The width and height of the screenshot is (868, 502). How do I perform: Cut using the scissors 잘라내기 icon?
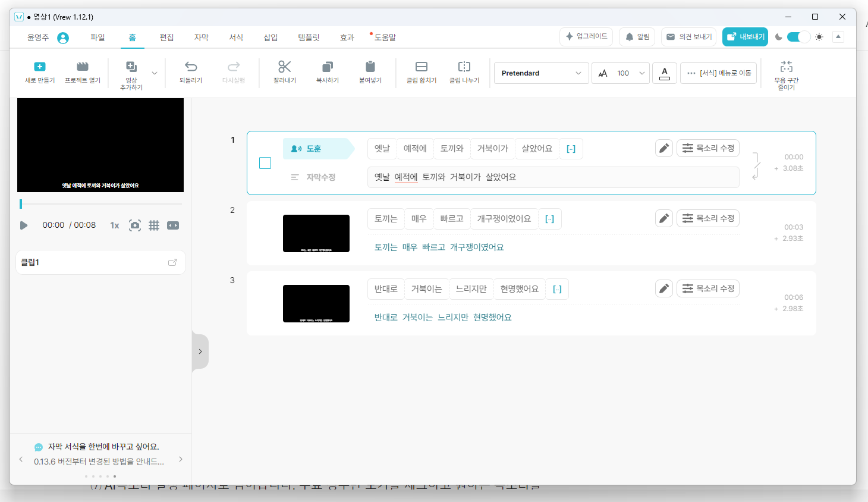285,67
